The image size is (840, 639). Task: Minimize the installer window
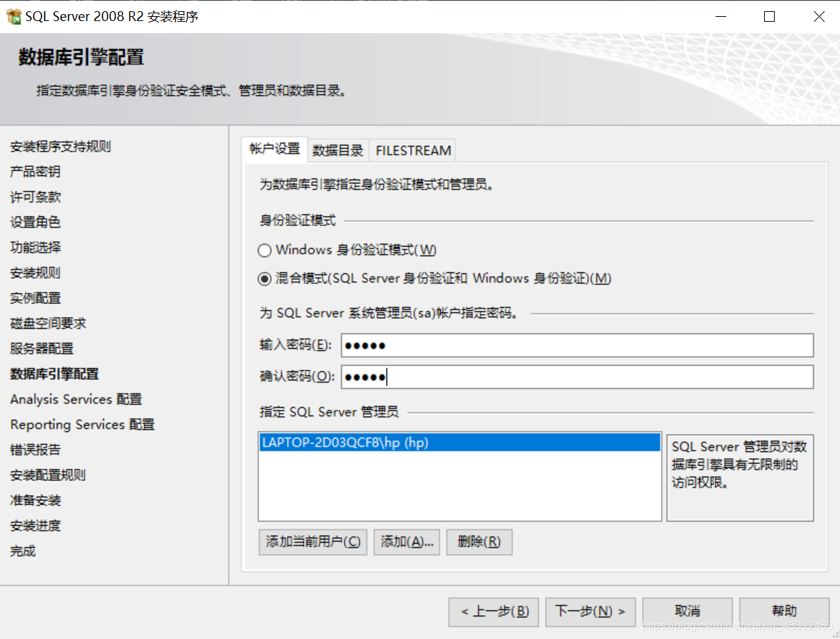[721, 17]
